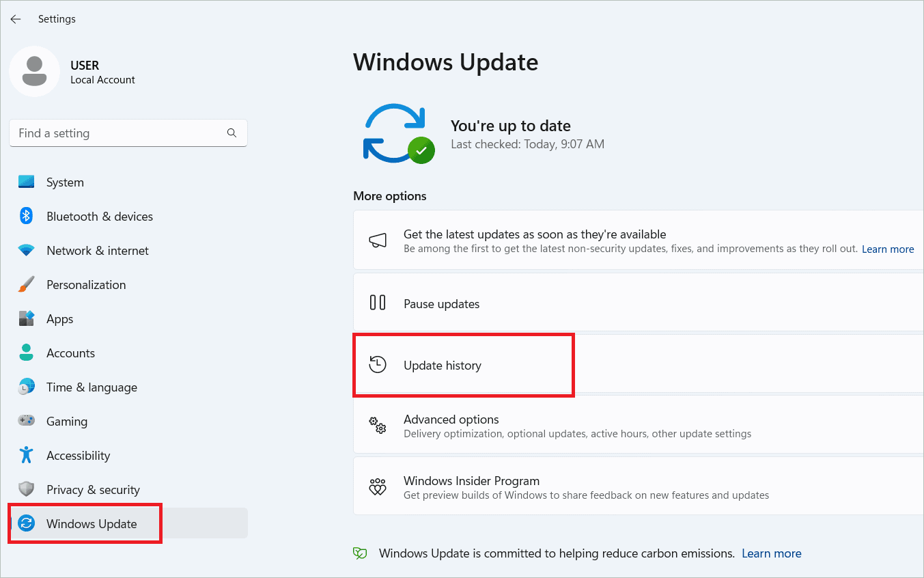Click the Settings window title
This screenshot has width=924, height=578.
click(x=57, y=19)
